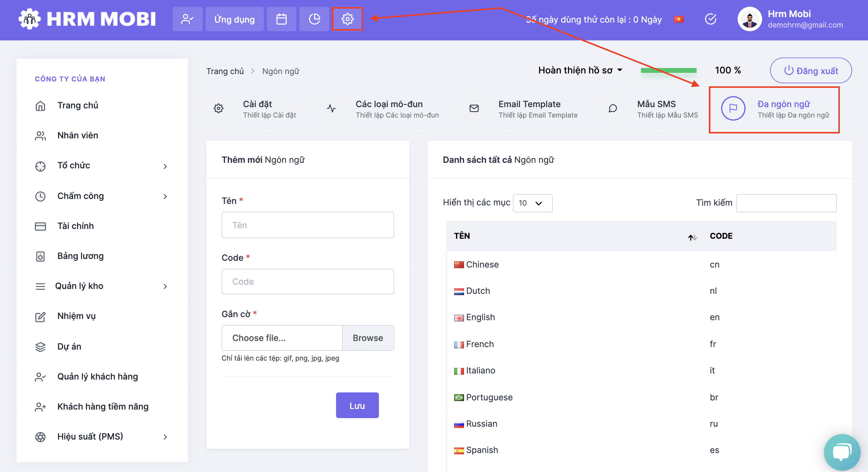Open the Hiển thị các mục count dropdown

(x=532, y=203)
